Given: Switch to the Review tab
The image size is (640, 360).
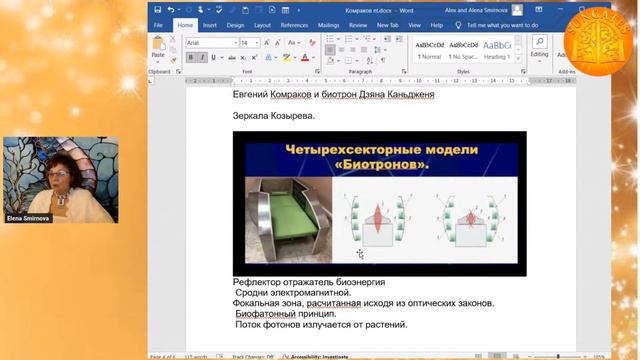Looking at the screenshot, I should pyautogui.click(x=358, y=25).
